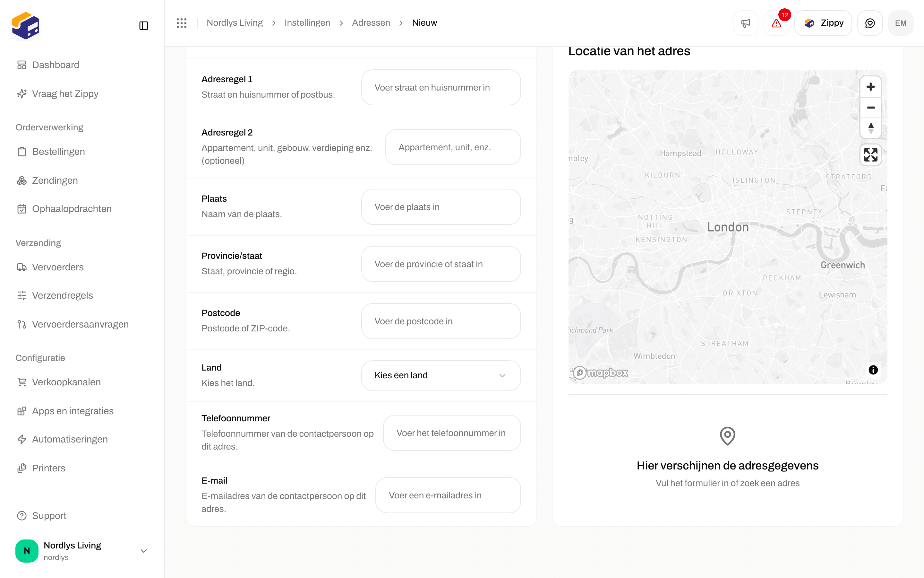Open the Kies een land dropdown
The image size is (924, 578).
tap(441, 375)
